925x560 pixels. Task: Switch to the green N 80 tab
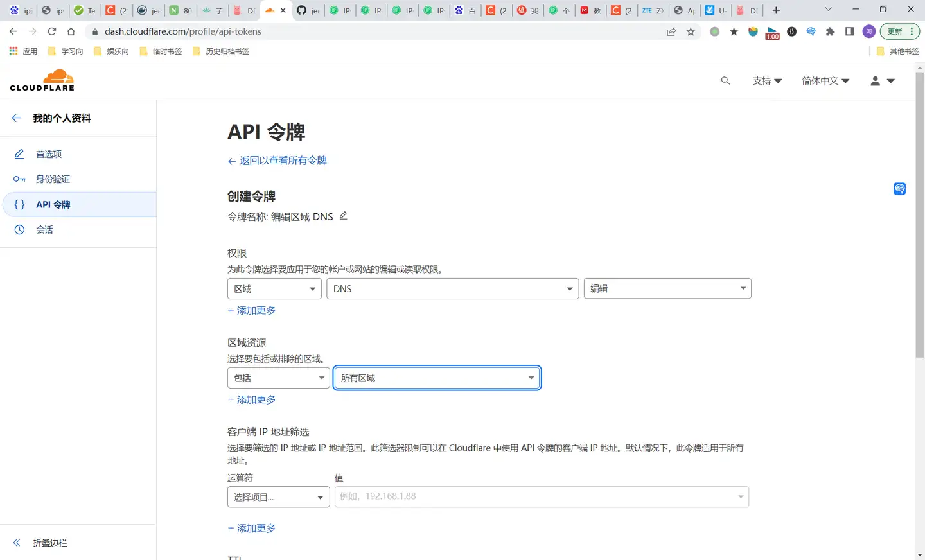pyautogui.click(x=181, y=10)
